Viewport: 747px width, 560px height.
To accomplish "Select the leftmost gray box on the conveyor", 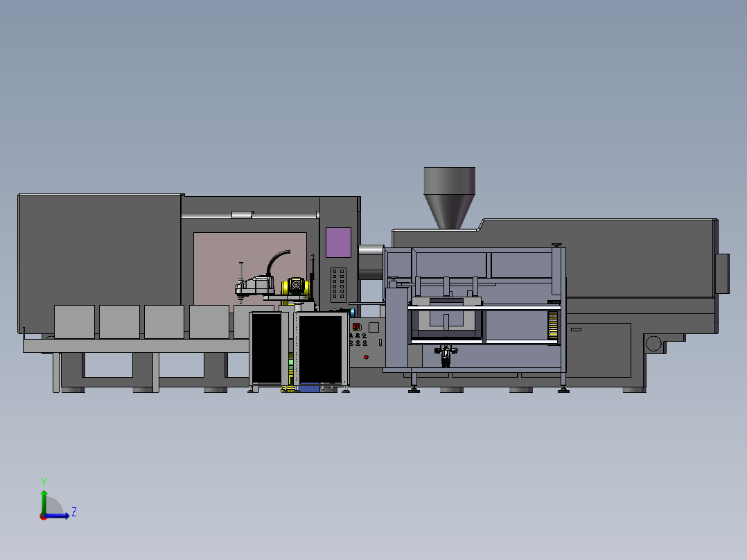I will tap(74, 322).
